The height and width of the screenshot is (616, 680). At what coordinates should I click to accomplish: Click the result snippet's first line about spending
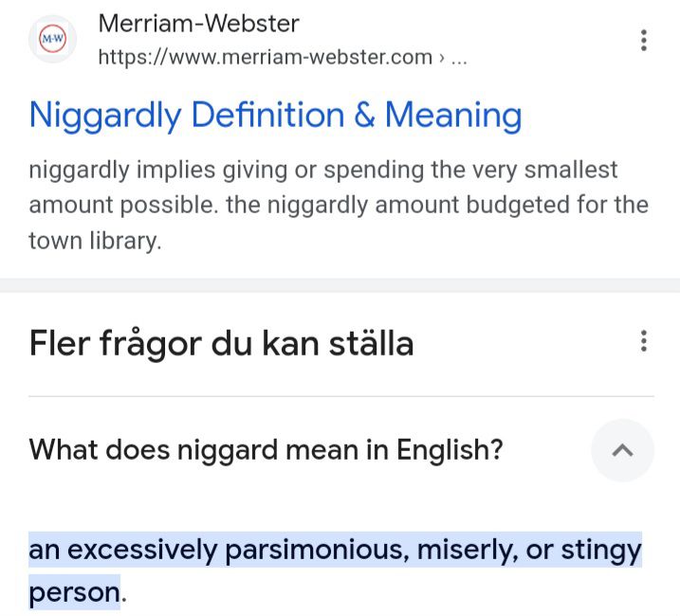(x=322, y=171)
